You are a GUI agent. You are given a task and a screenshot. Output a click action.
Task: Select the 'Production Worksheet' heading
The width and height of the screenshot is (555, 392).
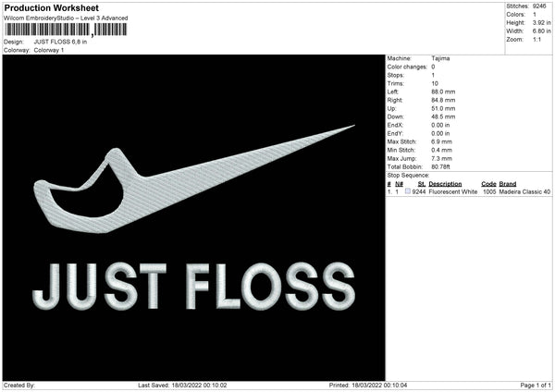52,7
